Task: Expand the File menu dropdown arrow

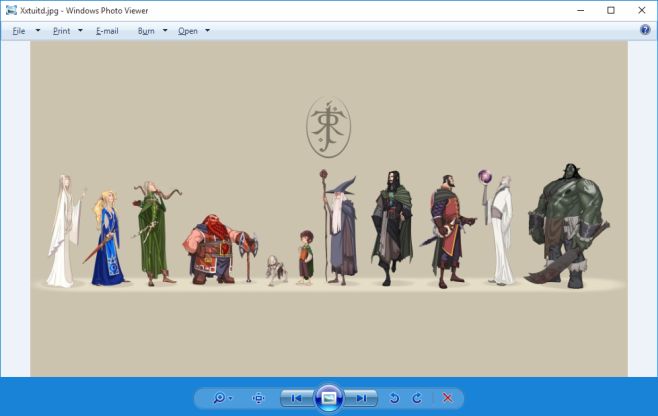Action: 38,31
